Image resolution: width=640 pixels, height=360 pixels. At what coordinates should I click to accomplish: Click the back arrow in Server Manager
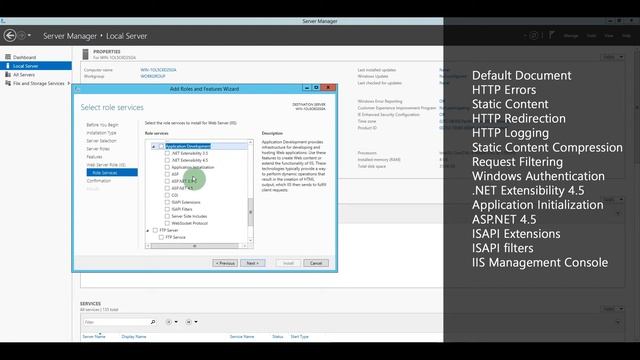click(x=10, y=36)
